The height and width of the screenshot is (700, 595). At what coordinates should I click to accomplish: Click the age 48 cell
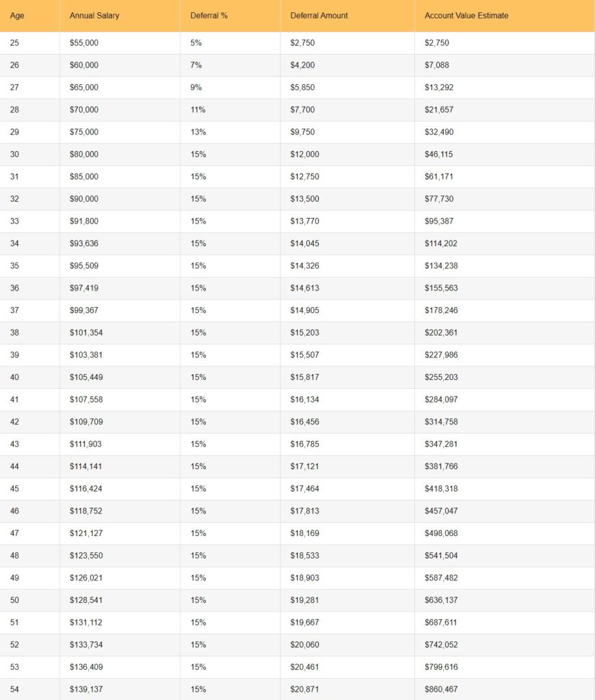coord(15,556)
